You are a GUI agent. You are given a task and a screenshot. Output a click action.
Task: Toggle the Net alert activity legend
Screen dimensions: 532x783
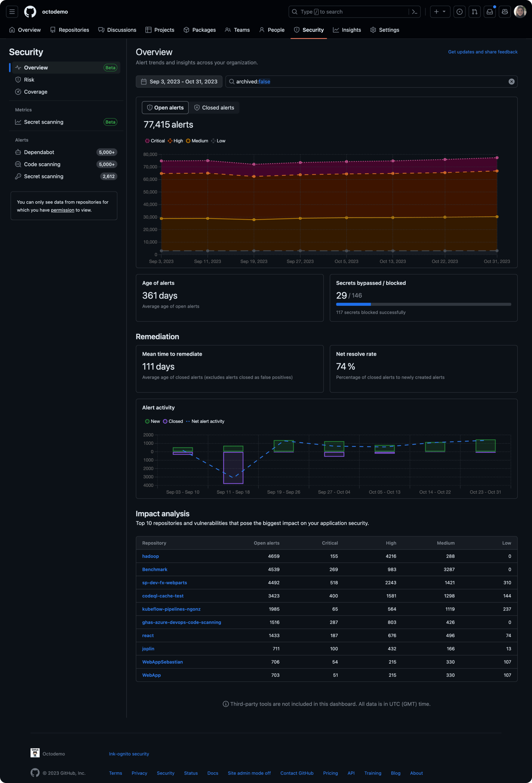(x=205, y=422)
